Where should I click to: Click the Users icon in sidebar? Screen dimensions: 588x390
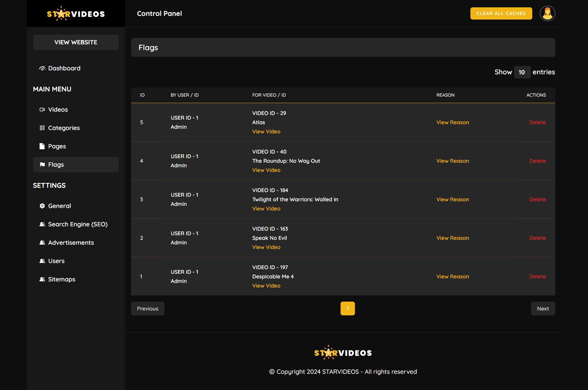click(42, 261)
